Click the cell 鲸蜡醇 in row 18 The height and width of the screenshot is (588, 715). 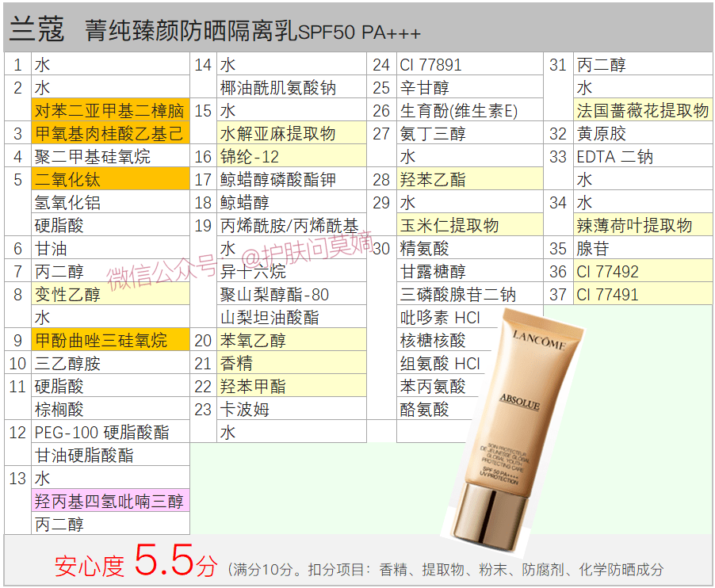[292, 202]
